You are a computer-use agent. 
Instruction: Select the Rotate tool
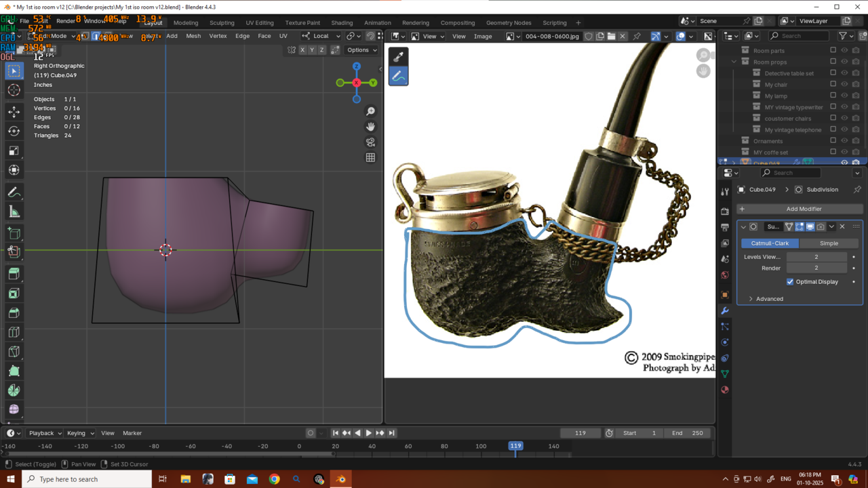pos(14,131)
